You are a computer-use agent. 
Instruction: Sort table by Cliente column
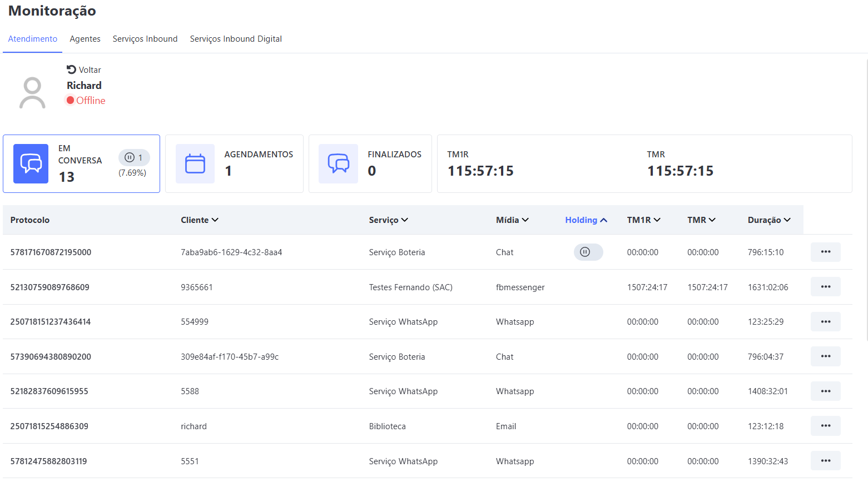point(199,220)
